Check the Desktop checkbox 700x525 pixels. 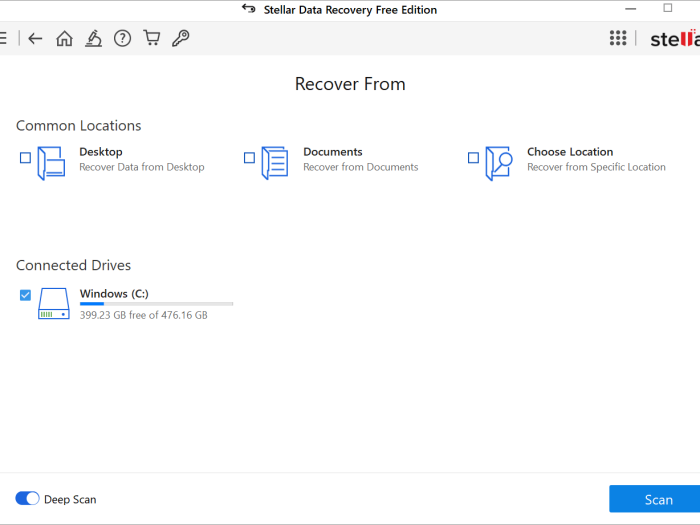click(x=25, y=158)
